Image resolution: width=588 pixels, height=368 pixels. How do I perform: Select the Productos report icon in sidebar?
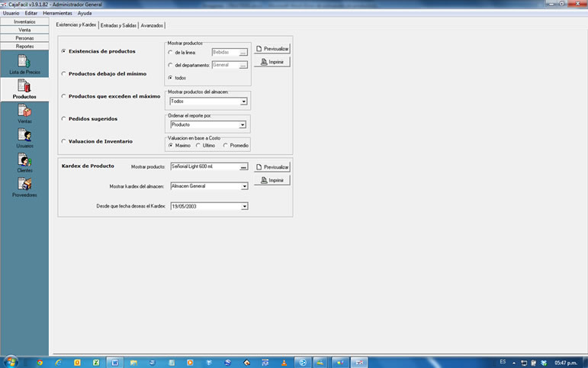tap(24, 89)
